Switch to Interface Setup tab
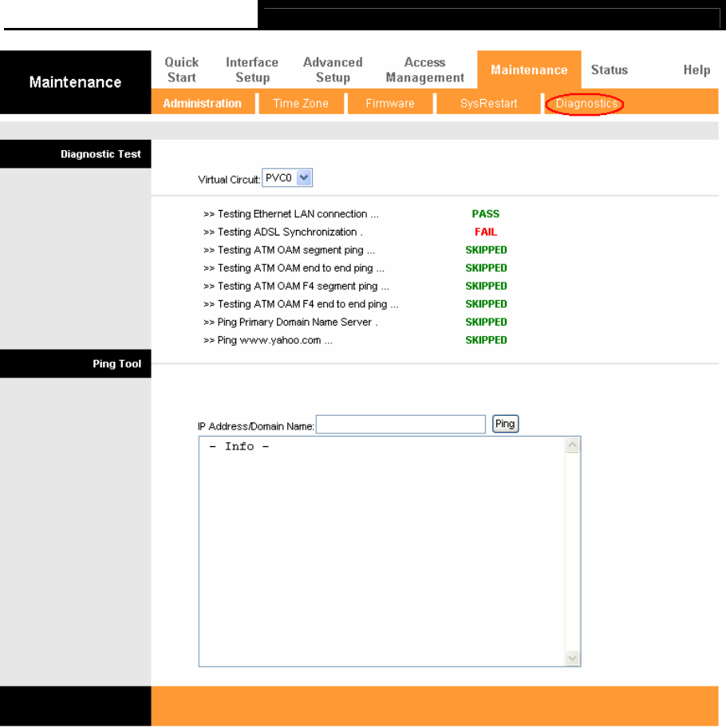 (x=252, y=69)
